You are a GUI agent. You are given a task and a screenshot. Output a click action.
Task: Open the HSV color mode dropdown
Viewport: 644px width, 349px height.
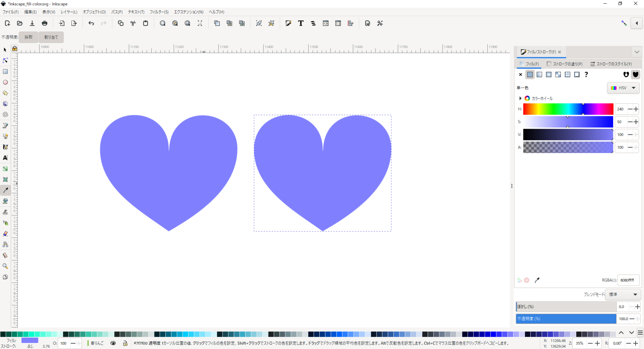(x=623, y=88)
